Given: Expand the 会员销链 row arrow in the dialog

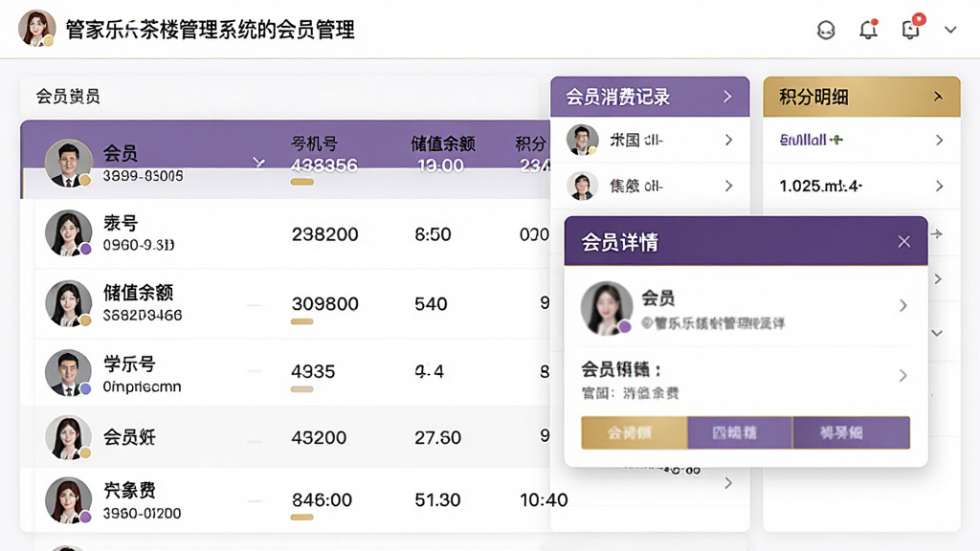Looking at the screenshot, I should tap(903, 375).
